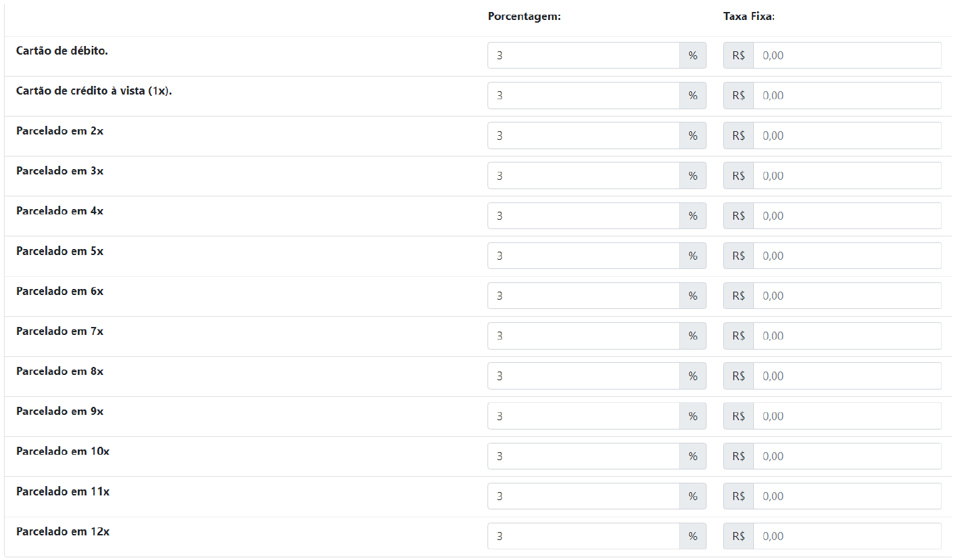
Task: Click the Porcentagem column header
Action: coord(524,16)
